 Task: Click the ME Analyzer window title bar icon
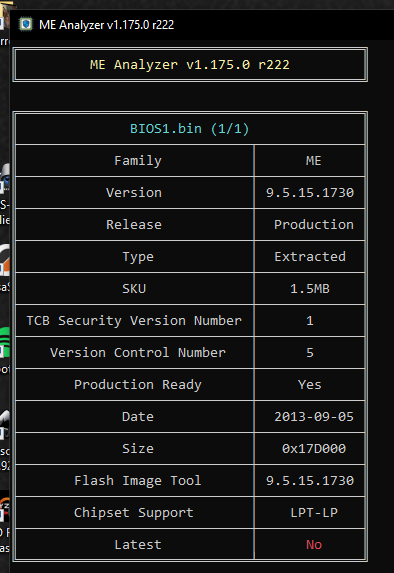tap(26, 24)
